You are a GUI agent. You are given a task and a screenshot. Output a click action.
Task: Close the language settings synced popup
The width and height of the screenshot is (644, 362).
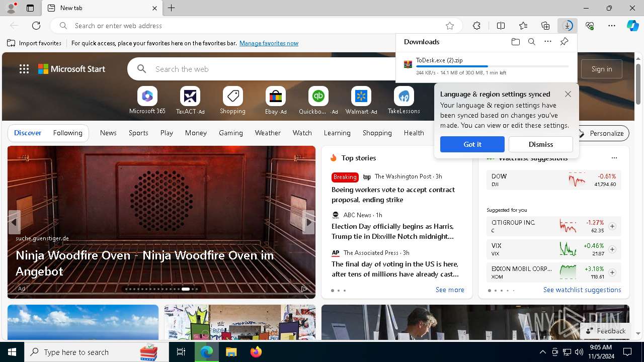tap(568, 94)
